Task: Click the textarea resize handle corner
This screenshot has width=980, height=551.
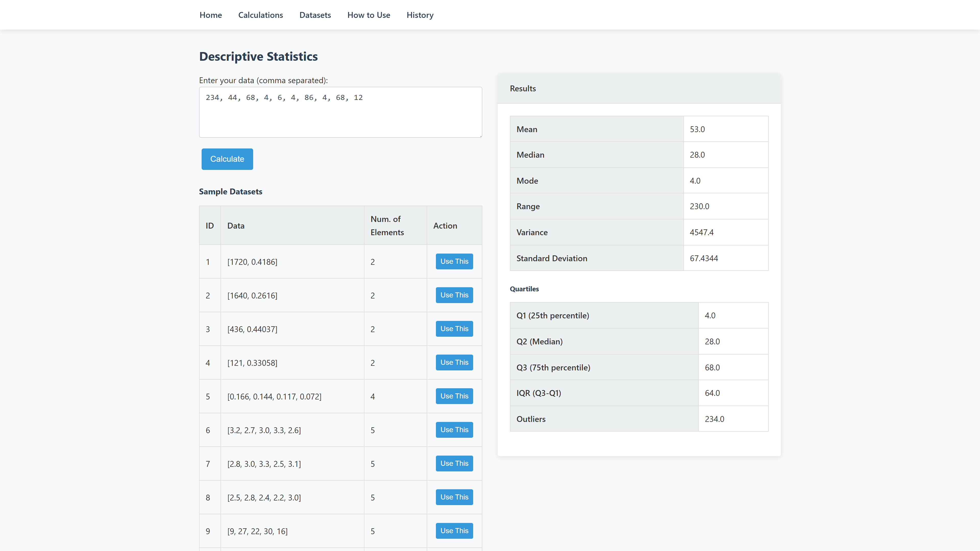Action: pos(481,136)
